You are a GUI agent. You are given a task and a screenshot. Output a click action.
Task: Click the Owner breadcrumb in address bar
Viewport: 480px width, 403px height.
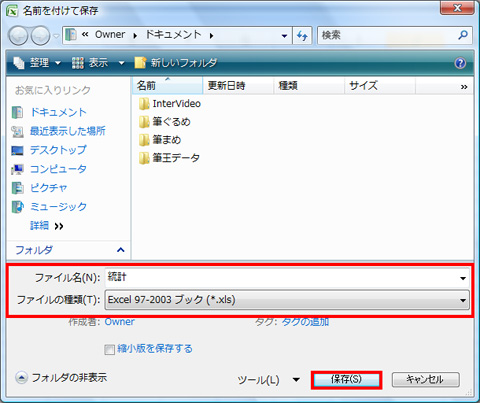(x=110, y=35)
